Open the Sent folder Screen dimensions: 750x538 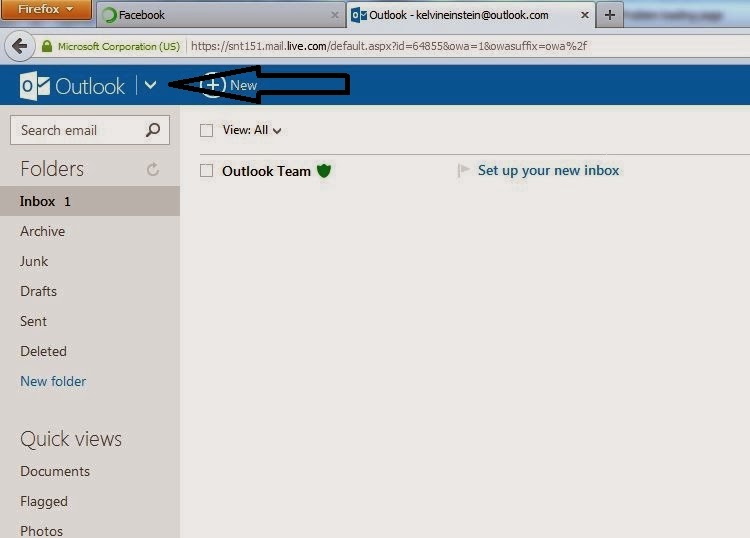click(33, 321)
